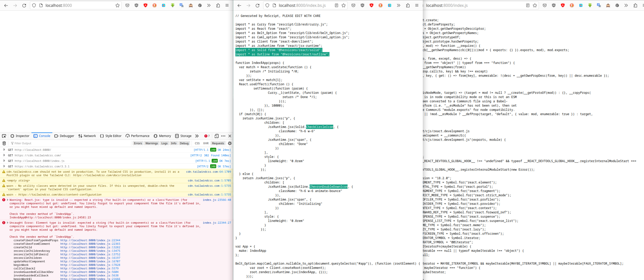The height and width of the screenshot is (280, 644).
Task: Open the console settings gear
Action: coord(230,143)
